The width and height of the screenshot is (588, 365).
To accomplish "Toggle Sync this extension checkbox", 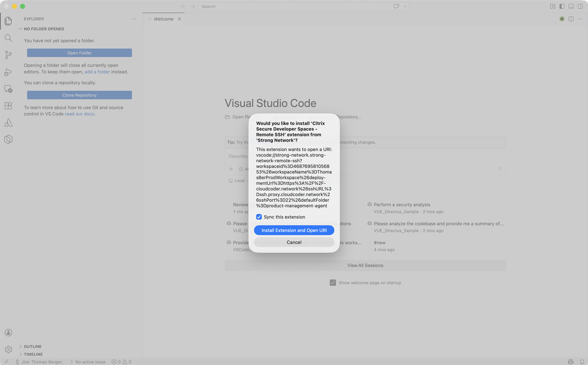I will click(259, 217).
